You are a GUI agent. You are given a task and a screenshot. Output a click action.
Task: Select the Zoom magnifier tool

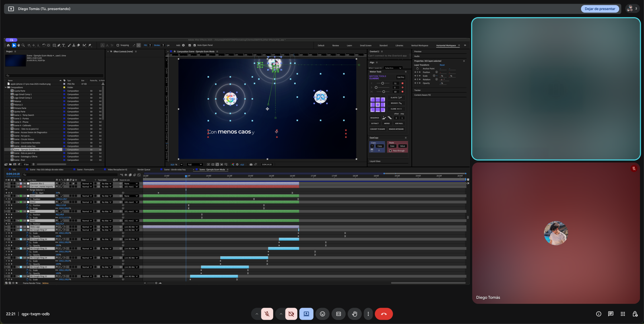(23, 45)
